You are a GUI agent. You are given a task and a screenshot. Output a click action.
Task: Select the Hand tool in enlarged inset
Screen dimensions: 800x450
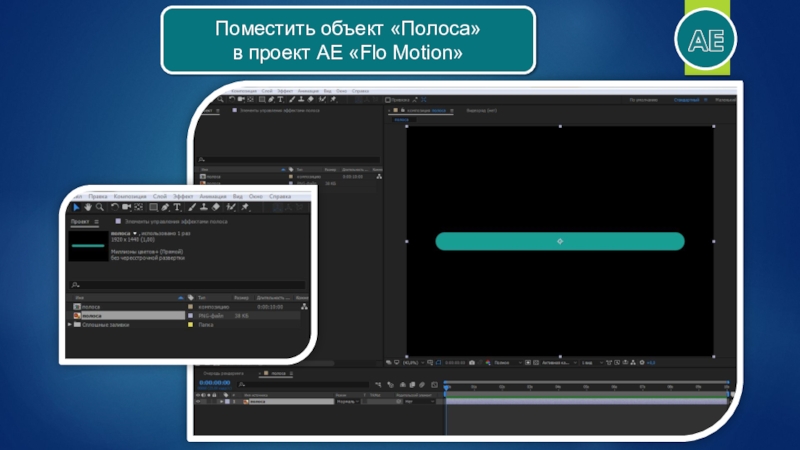click(x=88, y=207)
